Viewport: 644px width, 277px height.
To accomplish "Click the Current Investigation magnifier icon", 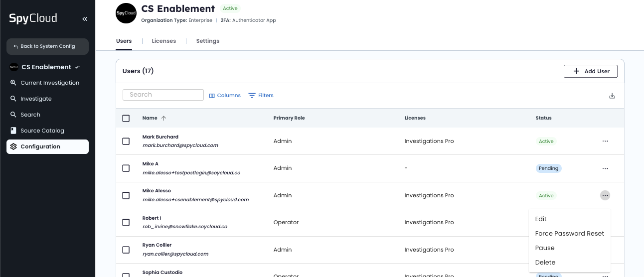I will click(13, 83).
